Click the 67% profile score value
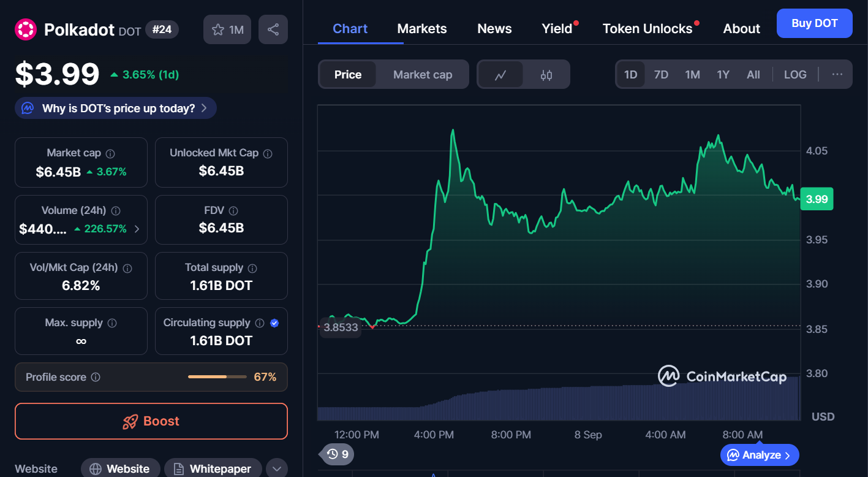 [265, 377]
